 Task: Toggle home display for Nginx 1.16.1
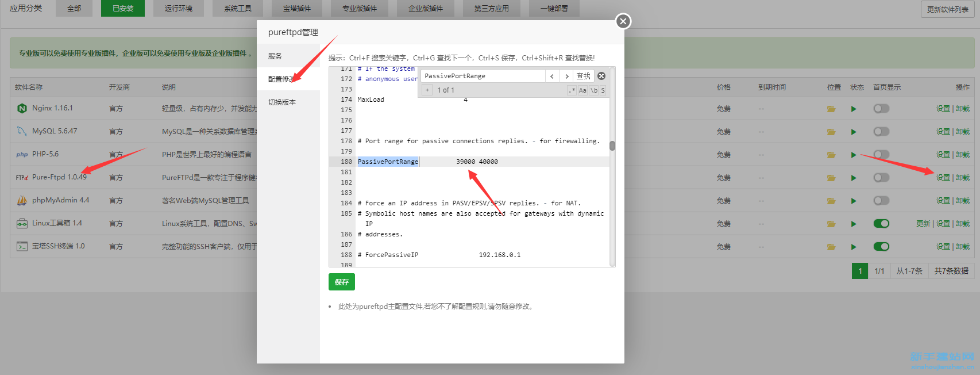point(881,109)
